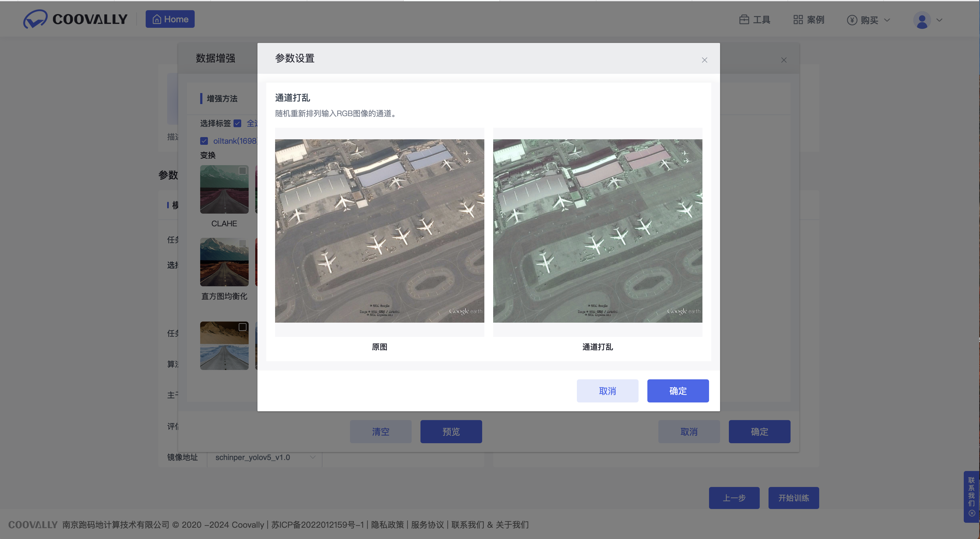Uncheck the oiltank label checkbox

[x=204, y=141]
